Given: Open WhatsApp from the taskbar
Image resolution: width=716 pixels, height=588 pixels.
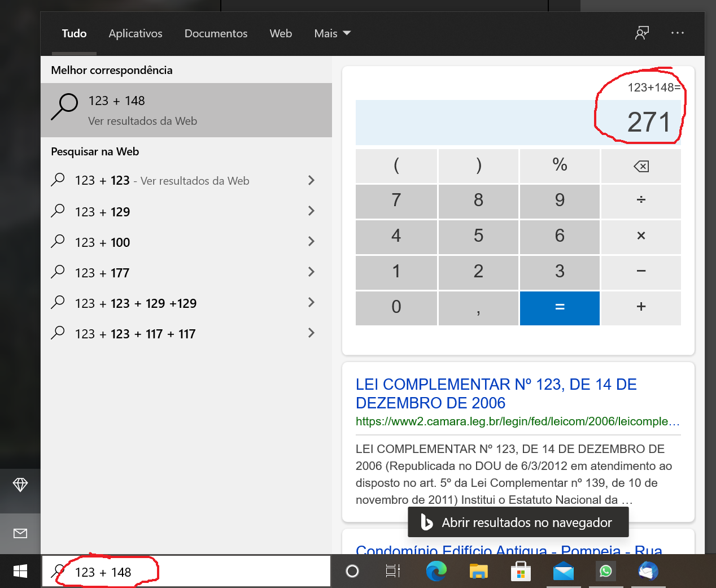Looking at the screenshot, I should (605, 571).
